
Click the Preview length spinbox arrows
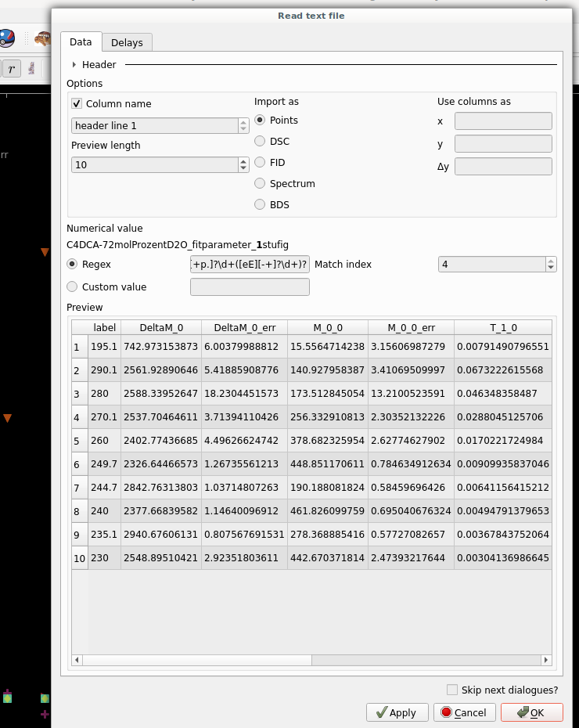click(x=243, y=165)
